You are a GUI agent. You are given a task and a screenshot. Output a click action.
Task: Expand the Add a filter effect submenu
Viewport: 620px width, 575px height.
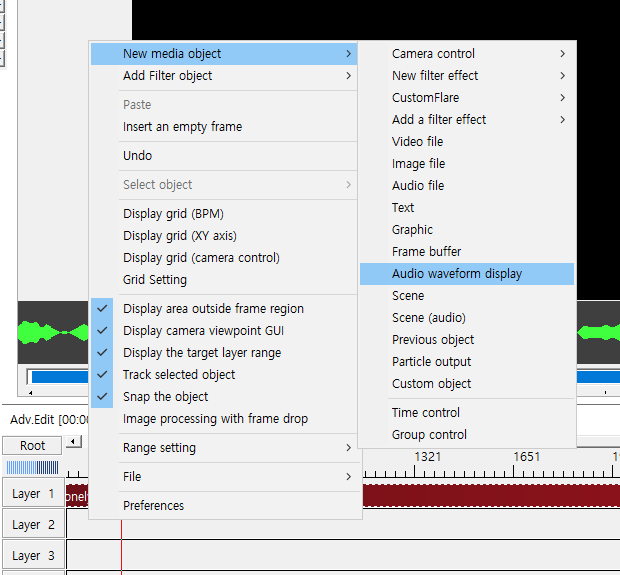(467, 120)
